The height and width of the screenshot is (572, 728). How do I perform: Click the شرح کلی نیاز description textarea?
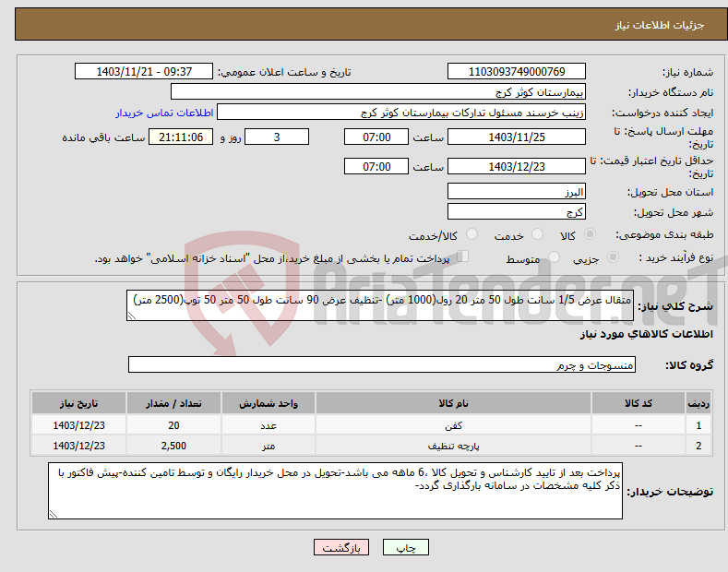380,305
